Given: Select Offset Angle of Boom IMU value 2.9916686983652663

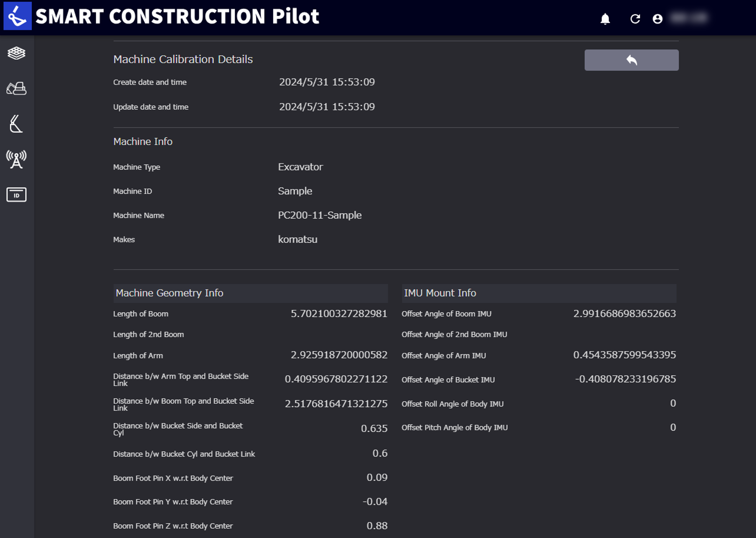Looking at the screenshot, I should coord(625,313).
